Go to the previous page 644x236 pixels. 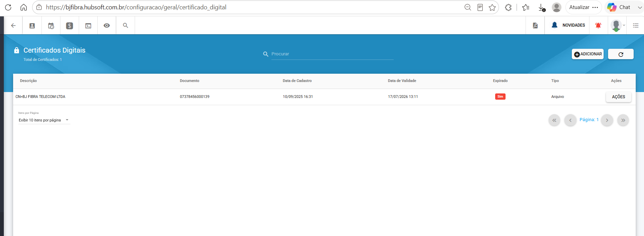pyautogui.click(x=570, y=120)
